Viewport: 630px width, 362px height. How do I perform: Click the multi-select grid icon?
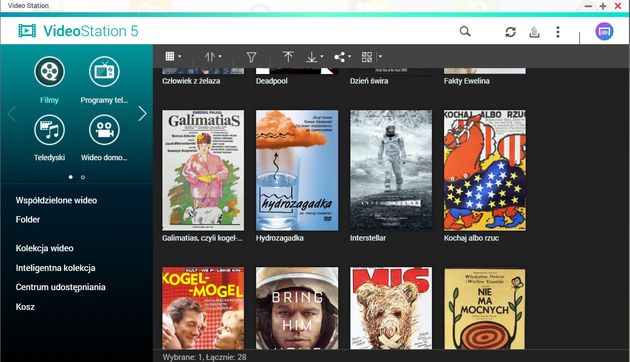tap(367, 57)
